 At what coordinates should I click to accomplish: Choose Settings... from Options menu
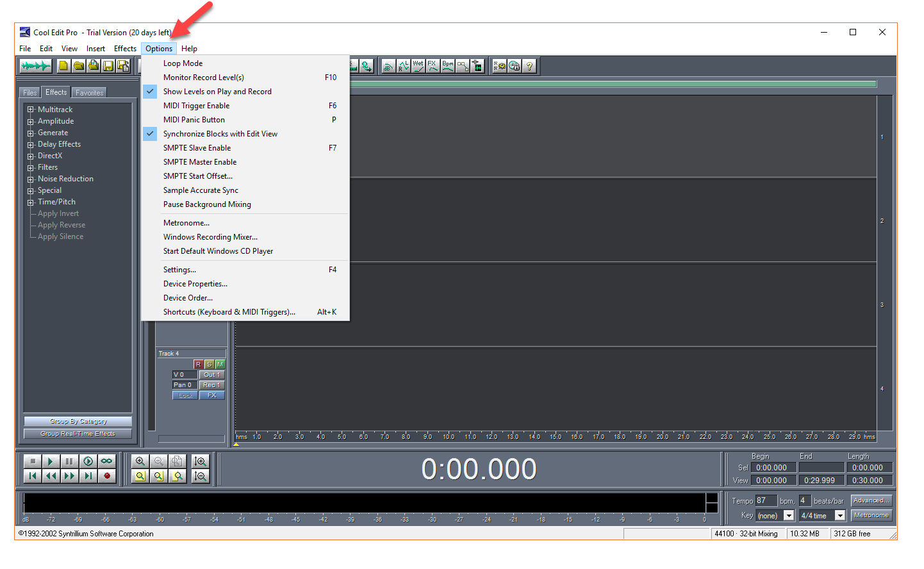[245, 270]
